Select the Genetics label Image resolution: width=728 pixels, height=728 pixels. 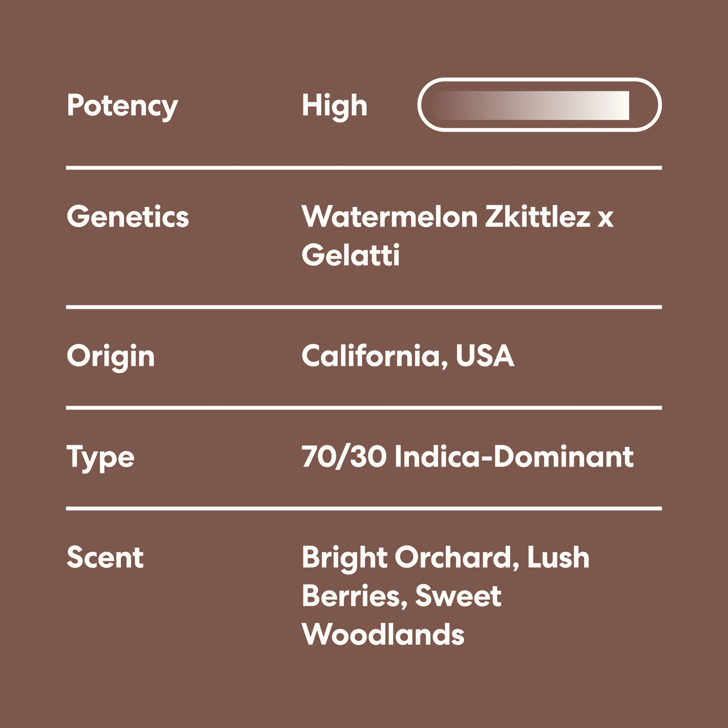point(128,217)
